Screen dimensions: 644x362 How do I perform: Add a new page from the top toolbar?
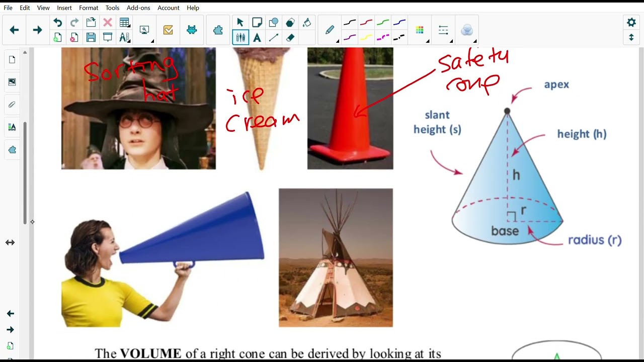58,37
